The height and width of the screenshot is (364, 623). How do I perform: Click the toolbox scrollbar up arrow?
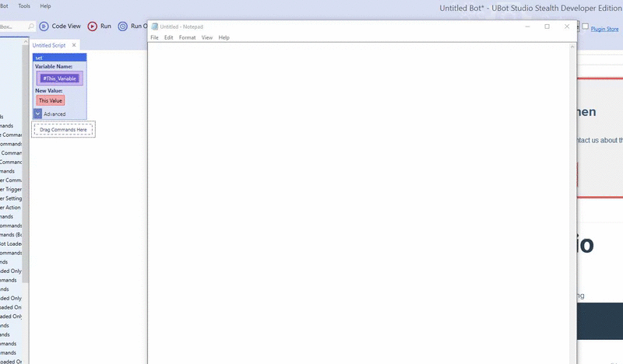26,41
